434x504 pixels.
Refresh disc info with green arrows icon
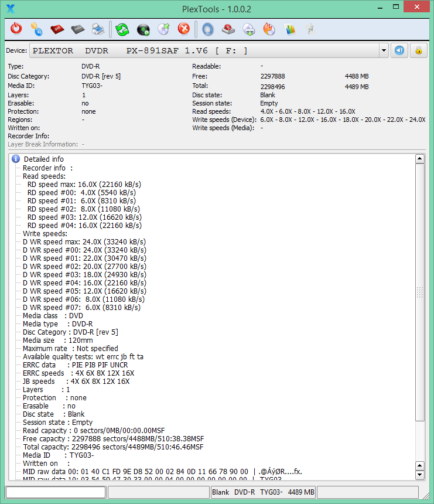click(122, 29)
